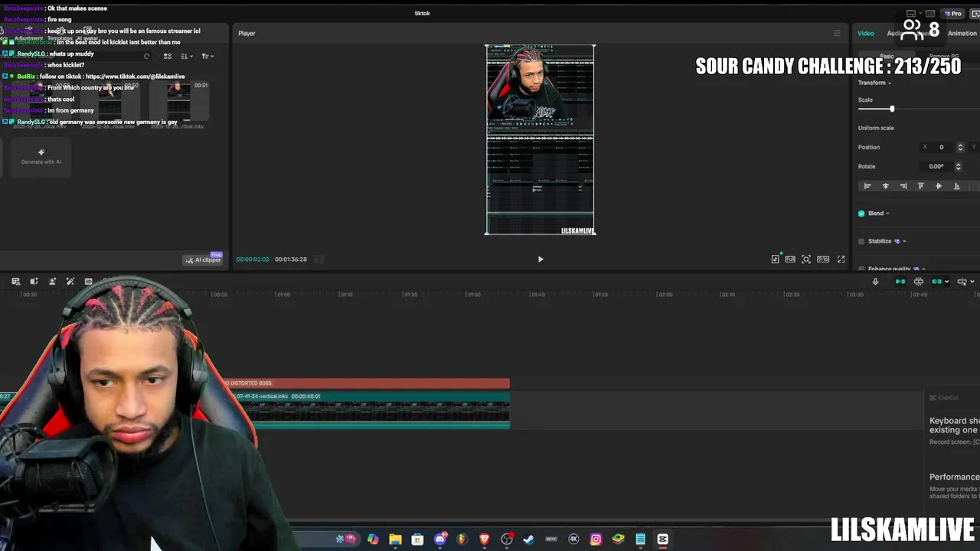This screenshot has height=551, width=980.
Task: Enter player fullscreen with the expand icon
Action: pos(841,259)
